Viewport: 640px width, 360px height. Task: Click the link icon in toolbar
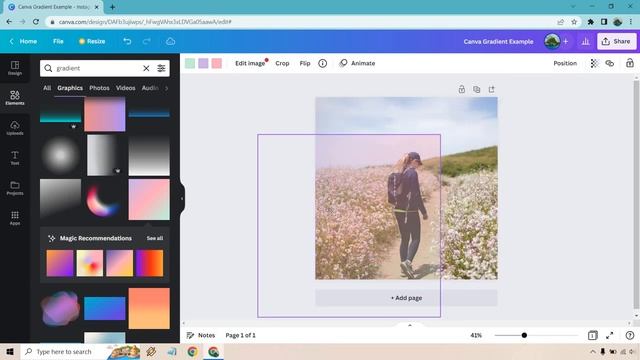coord(609,63)
